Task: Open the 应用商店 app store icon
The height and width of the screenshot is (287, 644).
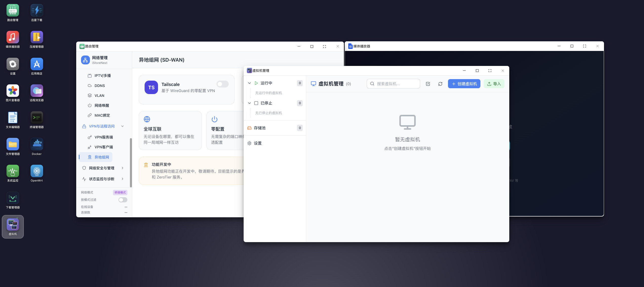Action: click(36, 64)
